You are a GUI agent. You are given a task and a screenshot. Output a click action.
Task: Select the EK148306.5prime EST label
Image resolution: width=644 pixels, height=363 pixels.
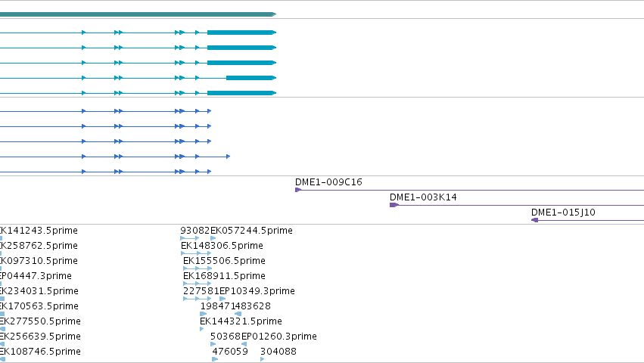click(x=222, y=246)
